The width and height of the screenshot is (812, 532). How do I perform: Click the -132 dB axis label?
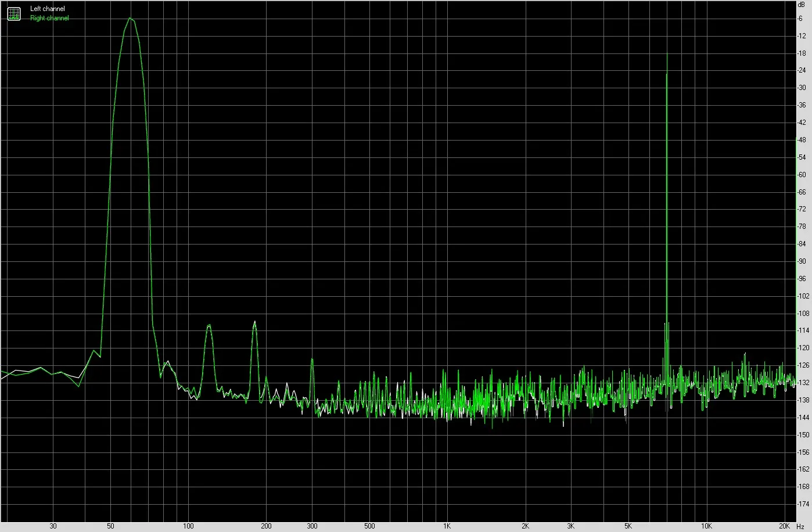(x=803, y=383)
